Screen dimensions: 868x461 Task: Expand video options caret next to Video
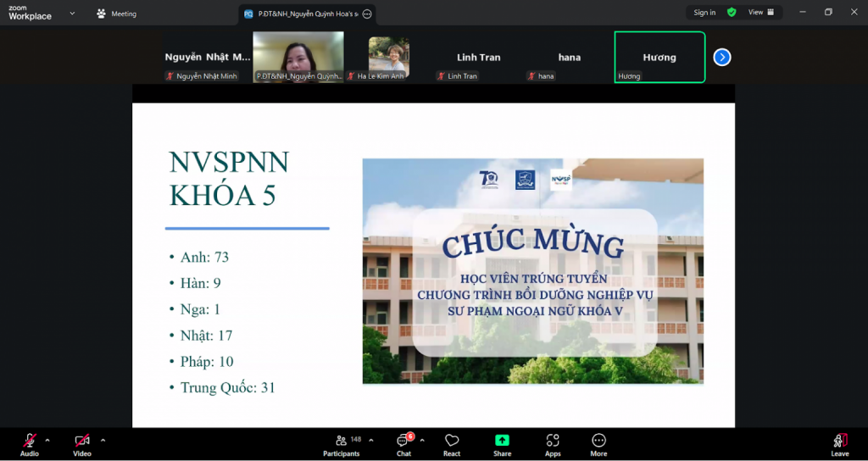[x=103, y=440]
